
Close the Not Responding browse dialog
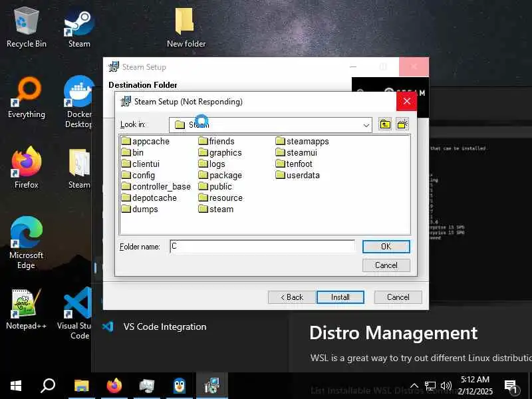click(407, 101)
